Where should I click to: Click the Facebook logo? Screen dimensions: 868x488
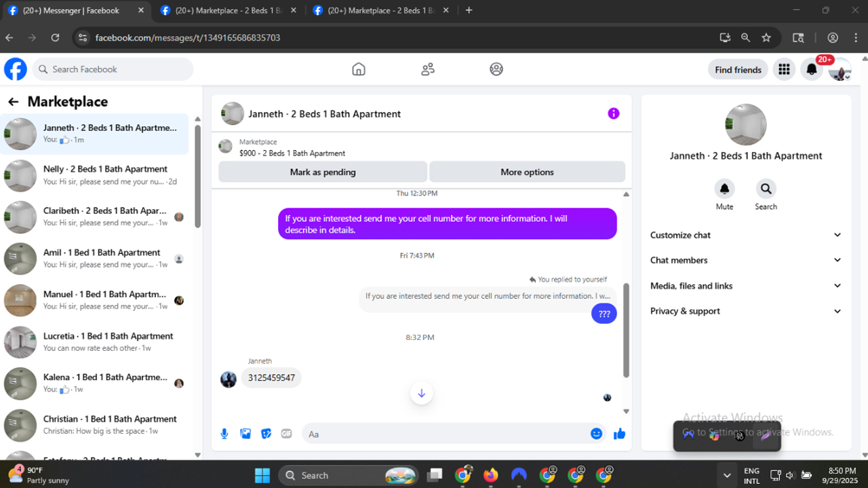click(16, 69)
